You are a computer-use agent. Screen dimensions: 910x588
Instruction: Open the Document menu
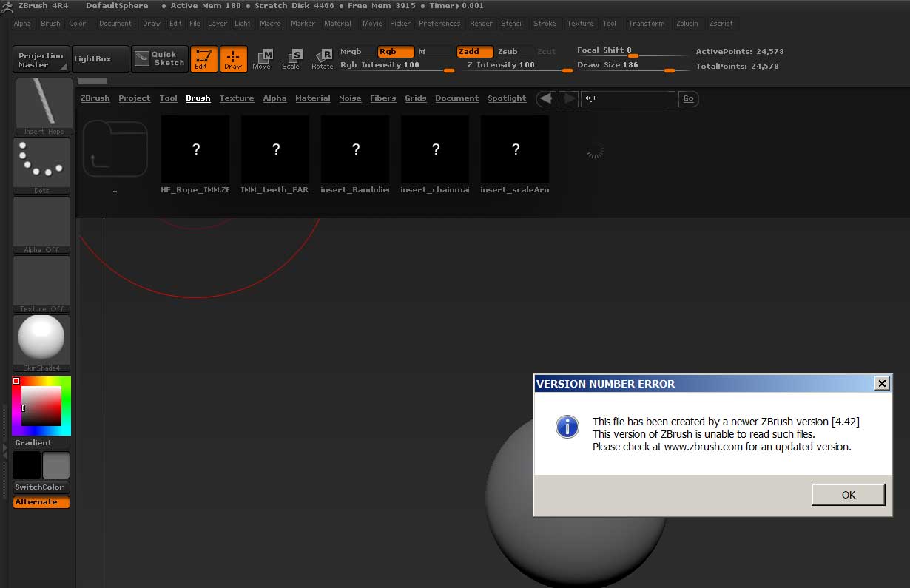point(115,24)
